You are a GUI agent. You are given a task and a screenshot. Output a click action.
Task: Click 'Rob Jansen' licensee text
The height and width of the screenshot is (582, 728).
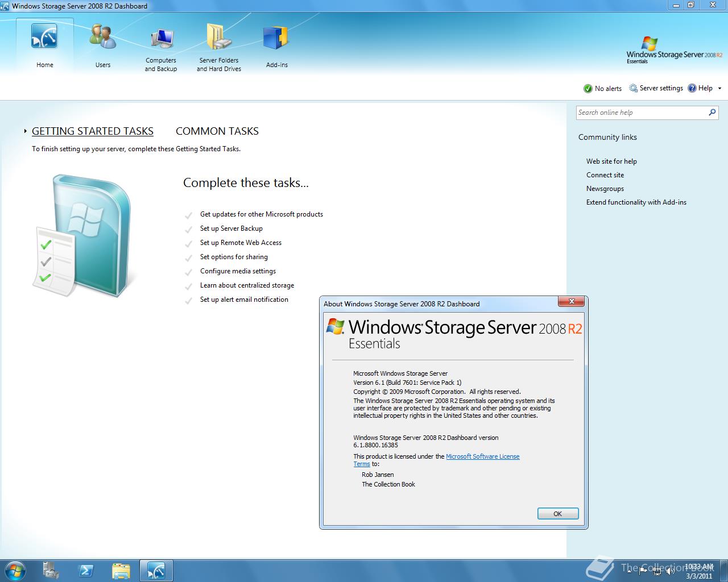378,475
